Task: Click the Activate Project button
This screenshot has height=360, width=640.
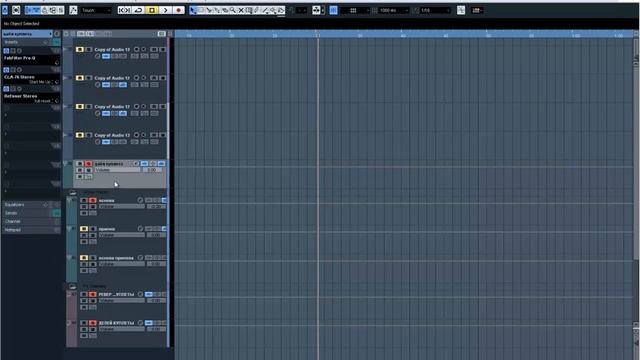Action: tap(5, 10)
